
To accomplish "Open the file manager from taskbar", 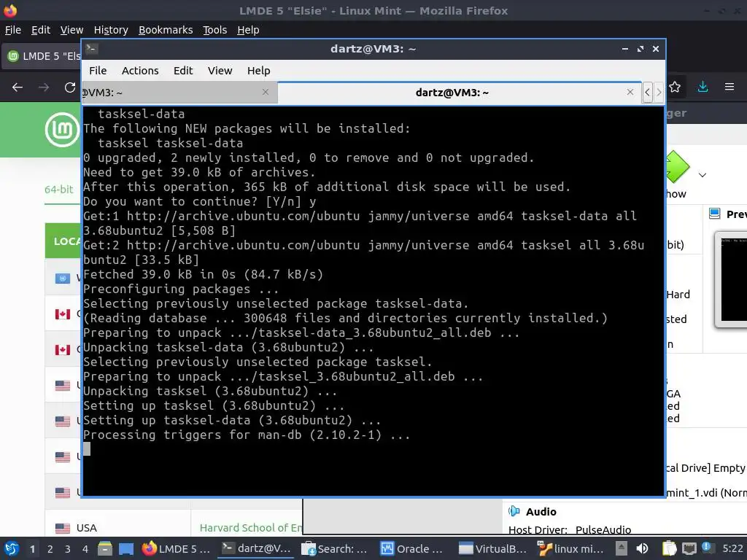I will (105, 548).
